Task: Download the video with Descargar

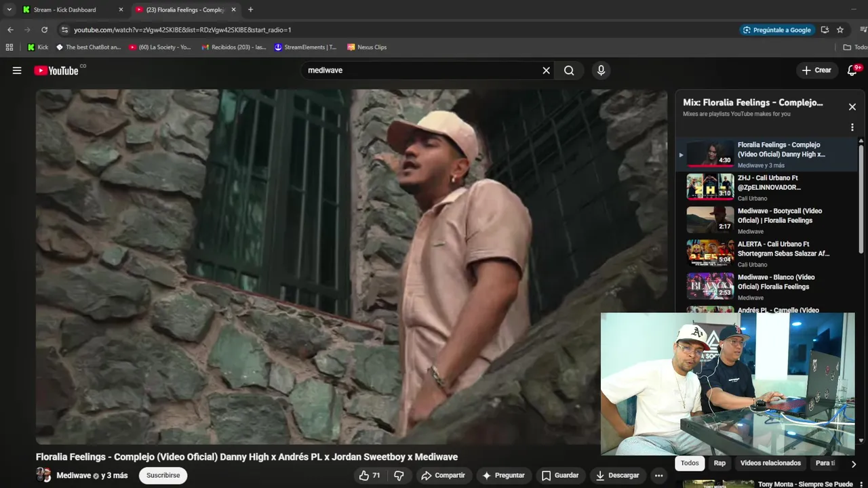Action: click(618, 476)
